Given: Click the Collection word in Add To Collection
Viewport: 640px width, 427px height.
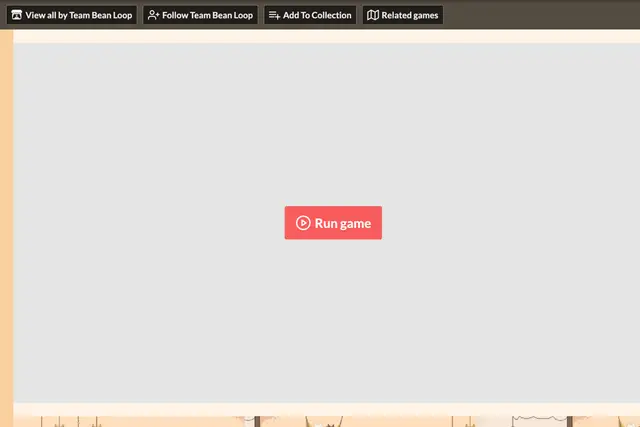Looking at the screenshot, I should click(x=331, y=15).
